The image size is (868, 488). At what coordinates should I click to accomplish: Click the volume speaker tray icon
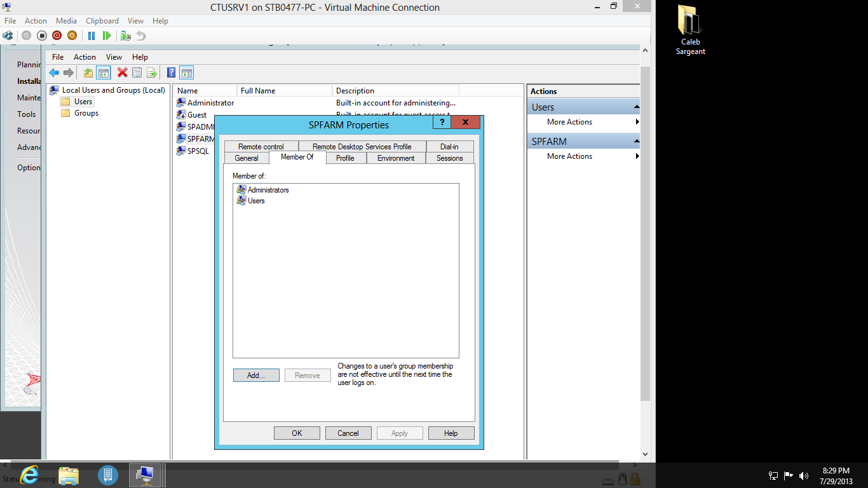click(x=804, y=475)
